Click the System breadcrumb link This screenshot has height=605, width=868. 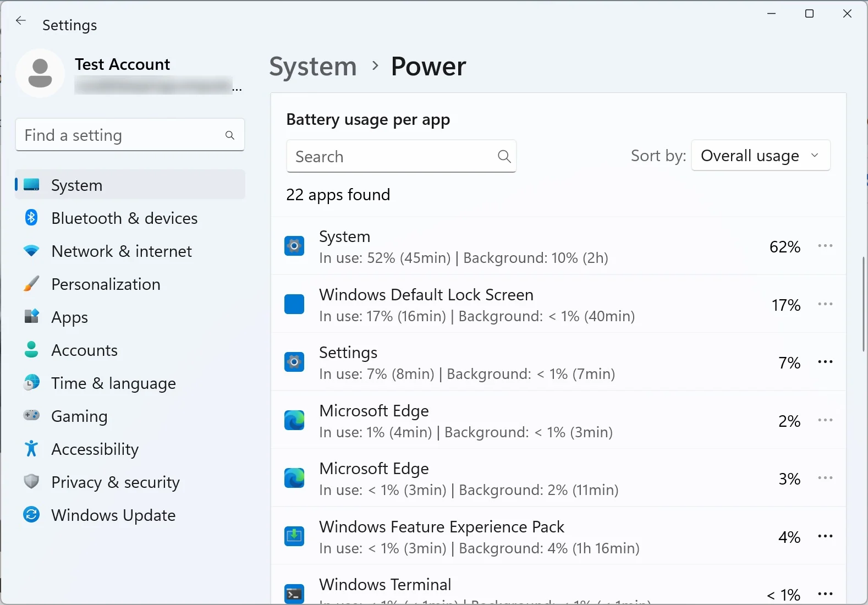(x=313, y=67)
